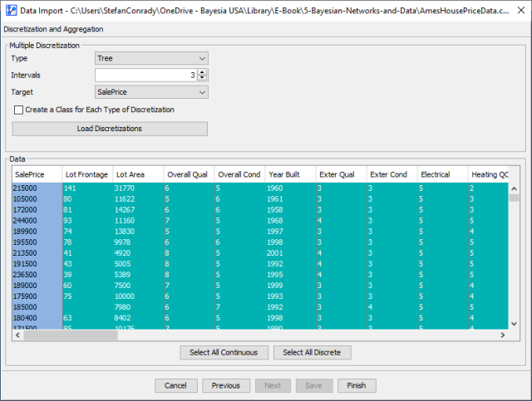Click Select All Continuous button

click(224, 353)
